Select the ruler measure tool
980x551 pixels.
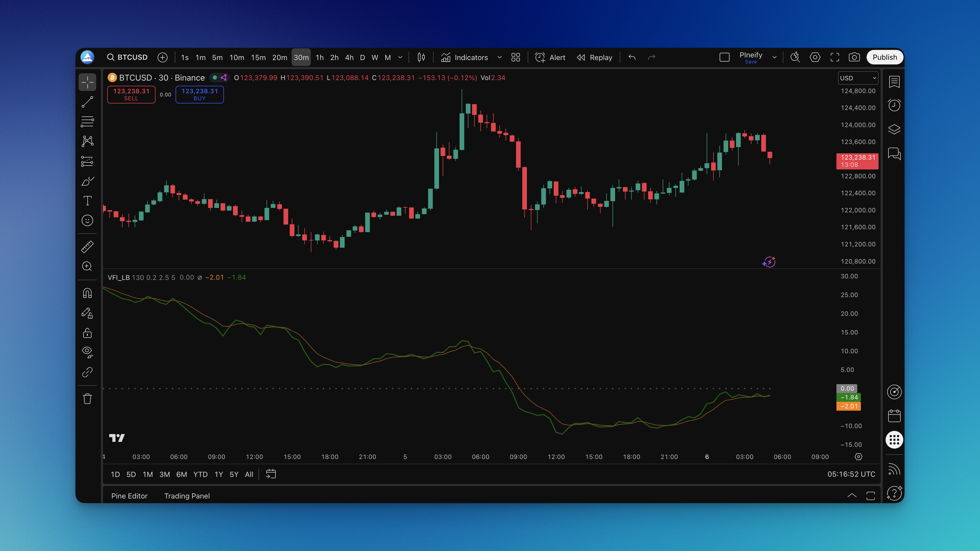[87, 247]
